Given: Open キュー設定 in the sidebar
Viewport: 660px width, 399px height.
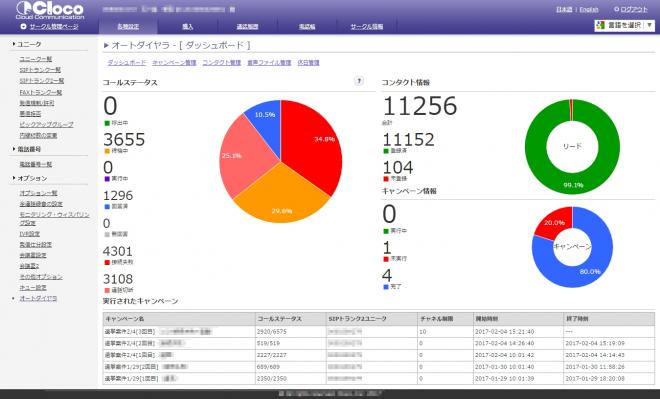Looking at the screenshot, I should click(33, 287).
